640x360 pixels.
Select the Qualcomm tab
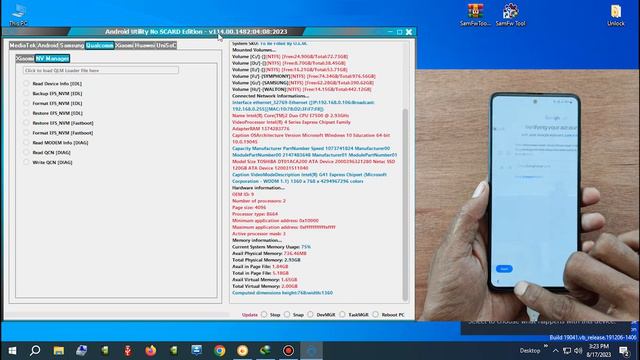click(100, 45)
